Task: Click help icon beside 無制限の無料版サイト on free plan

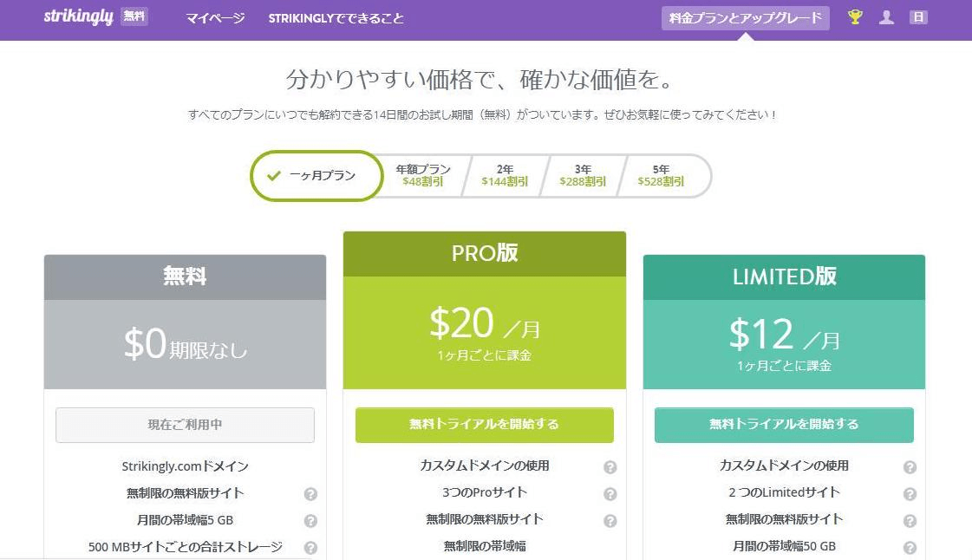Action: point(310,494)
